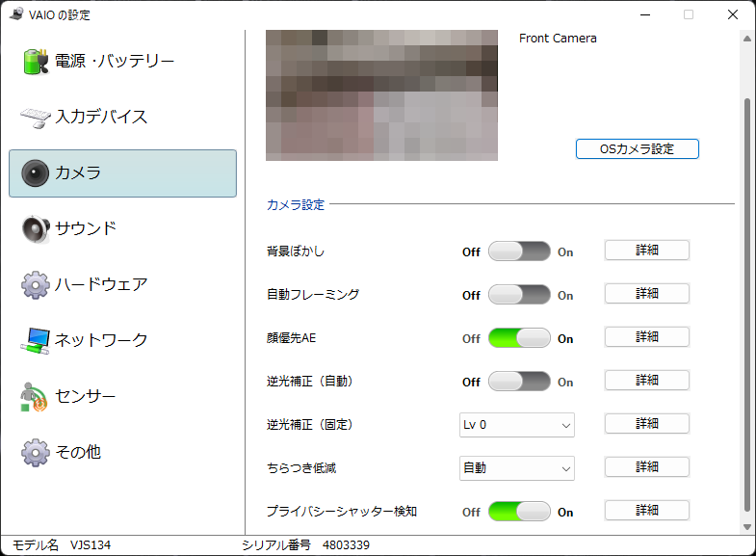The width and height of the screenshot is (756, 556).
Task: View 詳細 for 逆光補正（自動）
Action: (x=647, y=381)
